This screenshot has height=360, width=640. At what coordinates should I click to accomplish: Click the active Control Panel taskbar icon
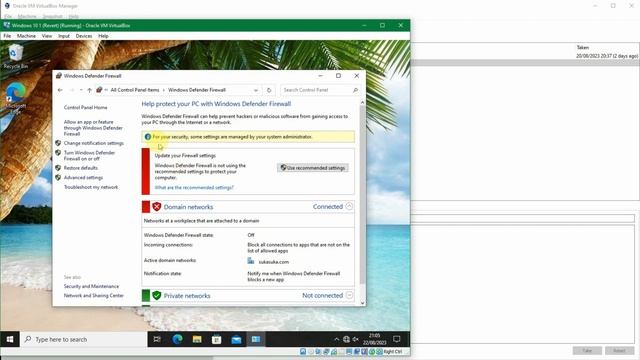click(x=256, y=339)
